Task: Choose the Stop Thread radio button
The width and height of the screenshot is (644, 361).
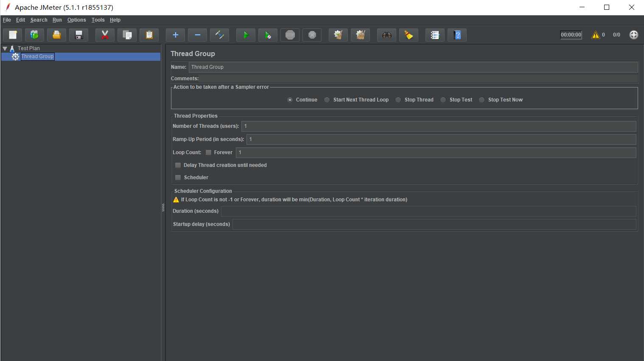Action: coord(398,100)
